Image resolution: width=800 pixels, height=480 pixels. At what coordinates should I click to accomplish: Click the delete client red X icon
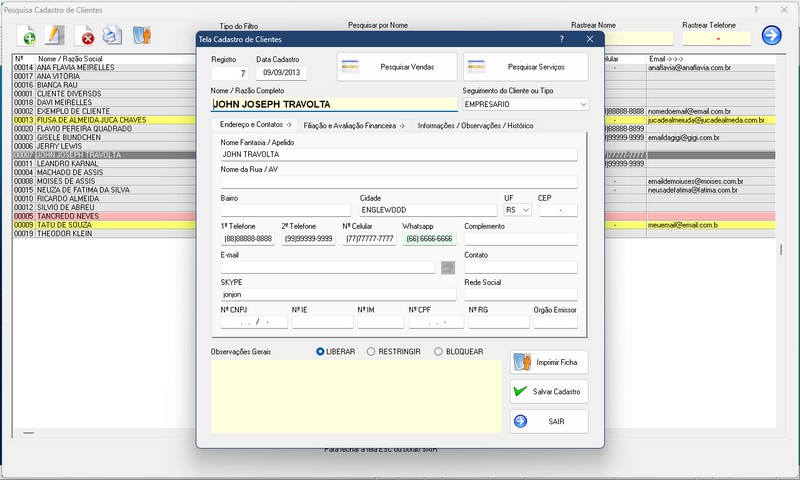click(86, 36)
